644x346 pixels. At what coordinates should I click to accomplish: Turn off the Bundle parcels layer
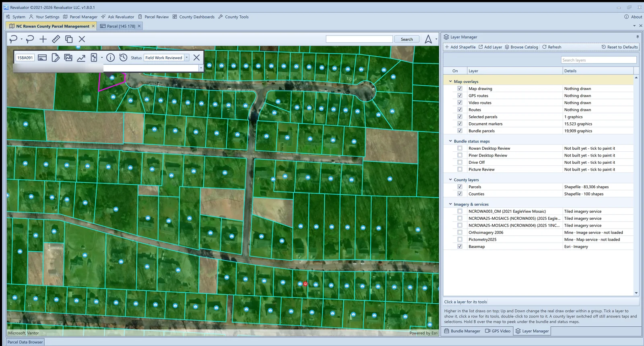pyautogui.click(x=460, y=131)
